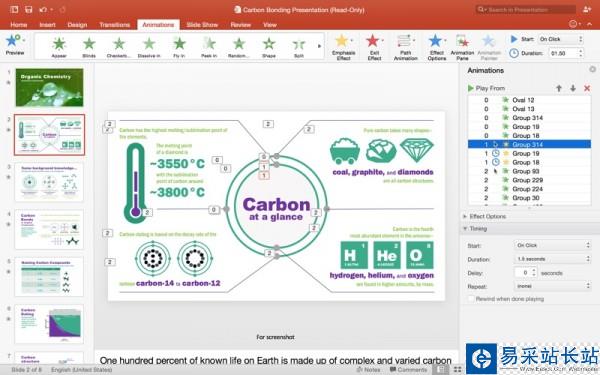
Task: Select the Building Carbon Compounds slide thumbnail
Action: 49,277
